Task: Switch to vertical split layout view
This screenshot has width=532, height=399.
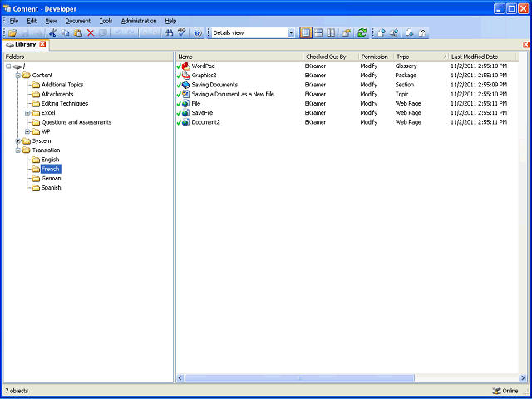Action: (x=331, y=33)
